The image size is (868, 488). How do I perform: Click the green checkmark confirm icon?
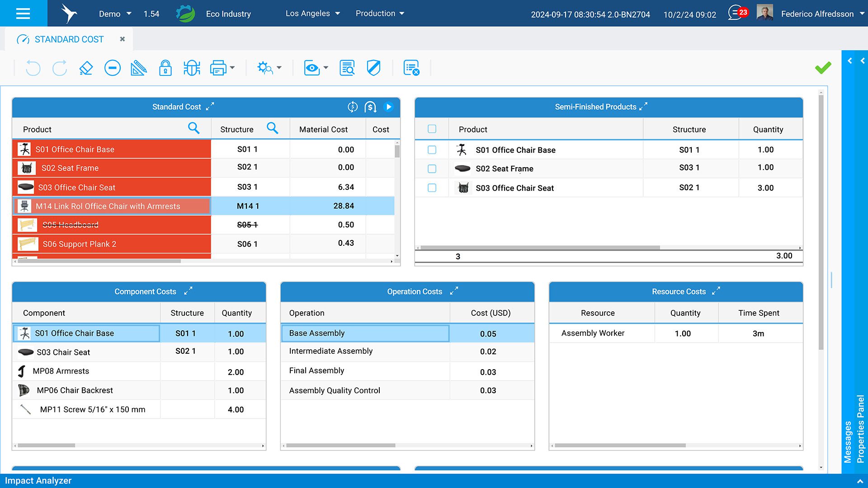(823, 68)
